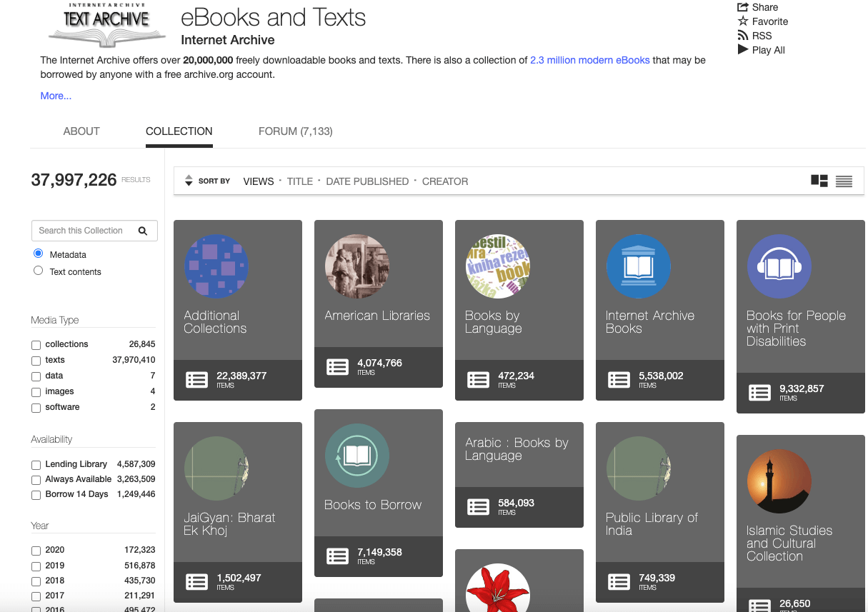Viewport: 868px width, 612px height.
Task: Click the JaiGyan: Bharat Ek Khoj circle icon
Action: pyautogui.click(x=216, y=468)
